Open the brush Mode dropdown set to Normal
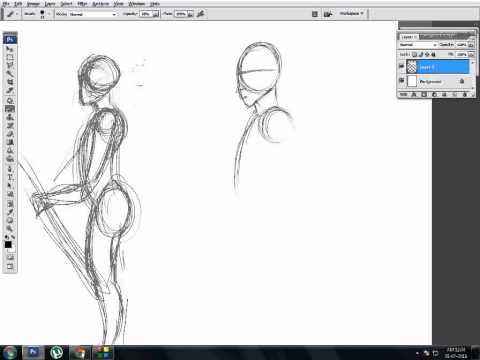This screenshot has width=480, height=360. [93, 14]
